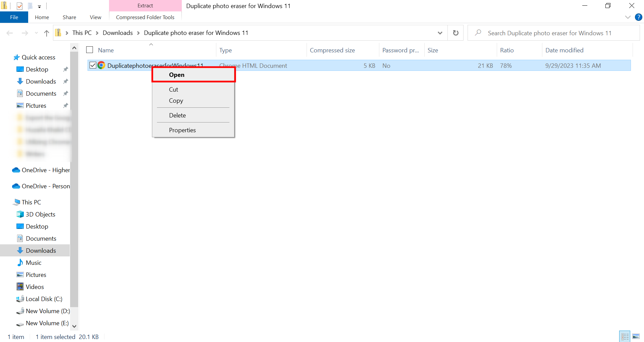Image resolution: width=644 pixels, height=342 pixels.
Task: Go up one level with the up arrow
Action: click(x=46, y=33)
